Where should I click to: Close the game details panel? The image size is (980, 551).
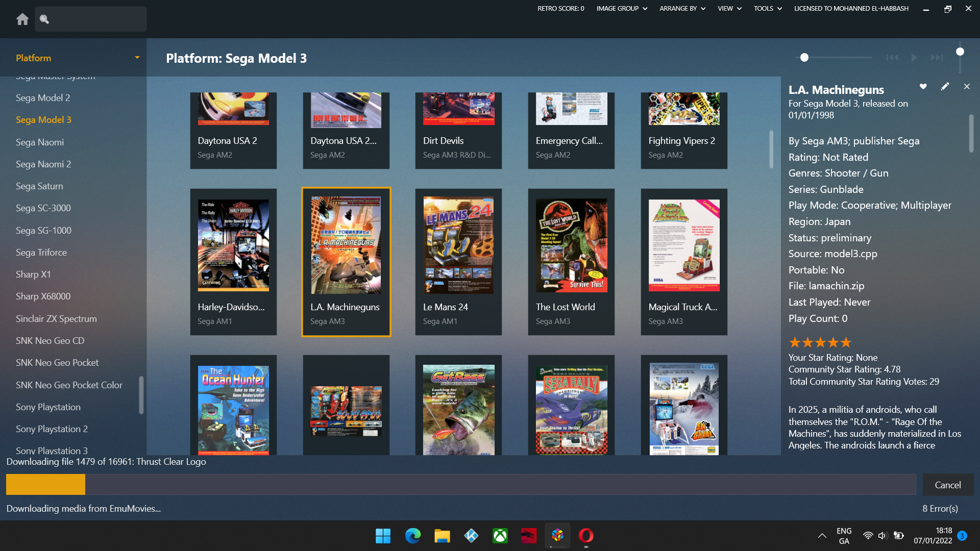tap(967, 87)
